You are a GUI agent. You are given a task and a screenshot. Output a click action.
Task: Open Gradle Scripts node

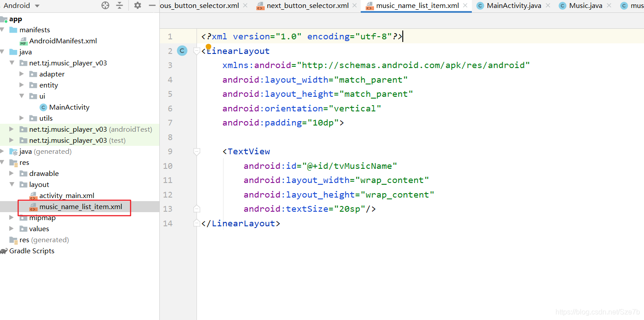tap(32, 251)
